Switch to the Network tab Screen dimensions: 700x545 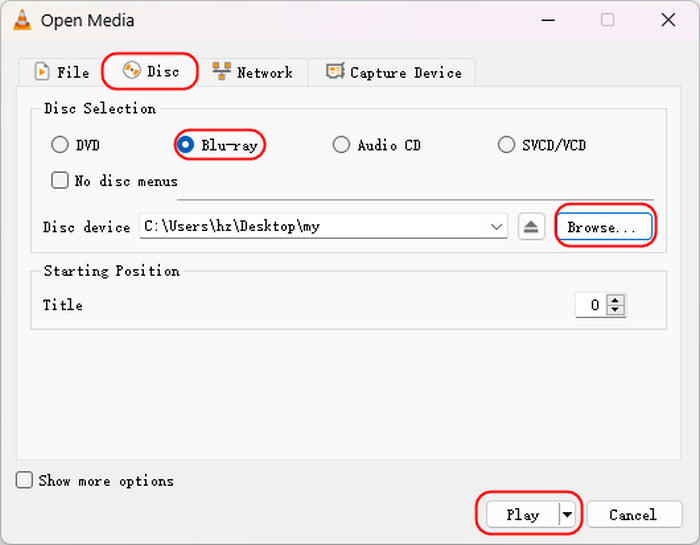[x=253, y=72]
